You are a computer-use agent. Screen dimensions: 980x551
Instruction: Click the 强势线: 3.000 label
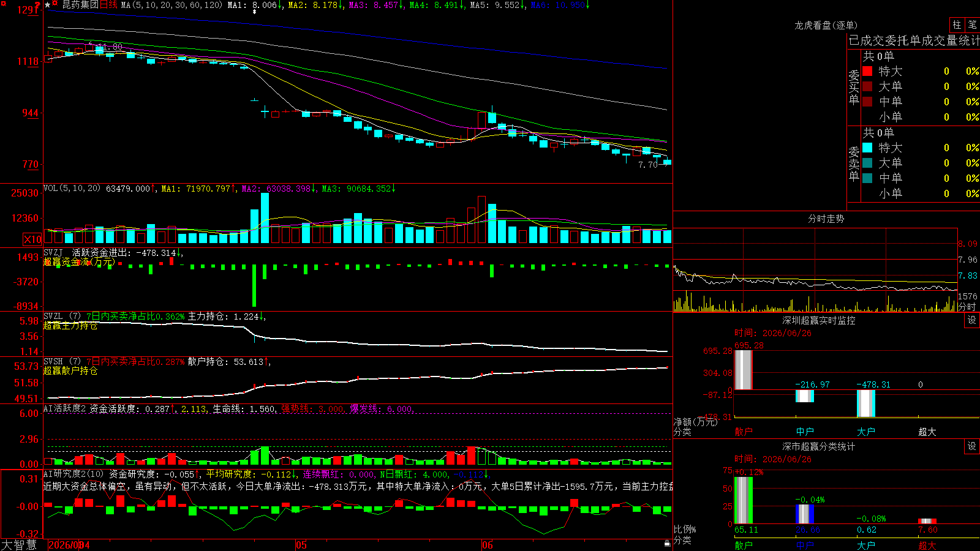tap(312, 408)
